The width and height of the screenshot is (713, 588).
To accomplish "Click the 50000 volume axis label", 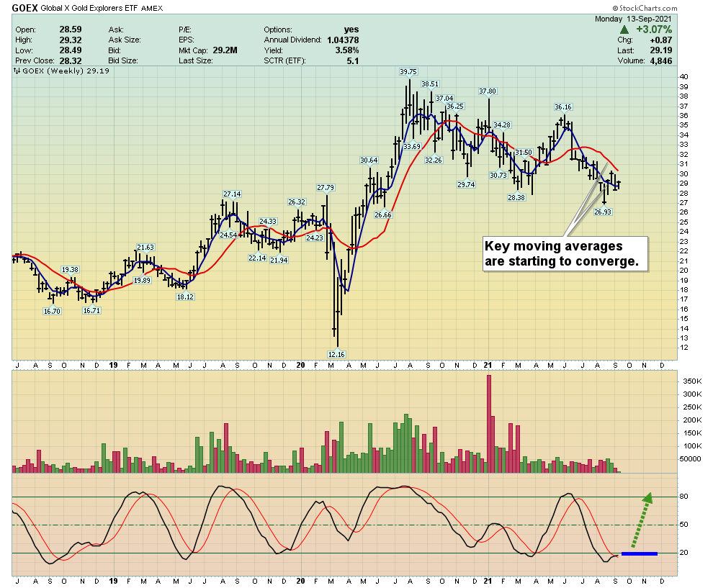I will (691, 459).
